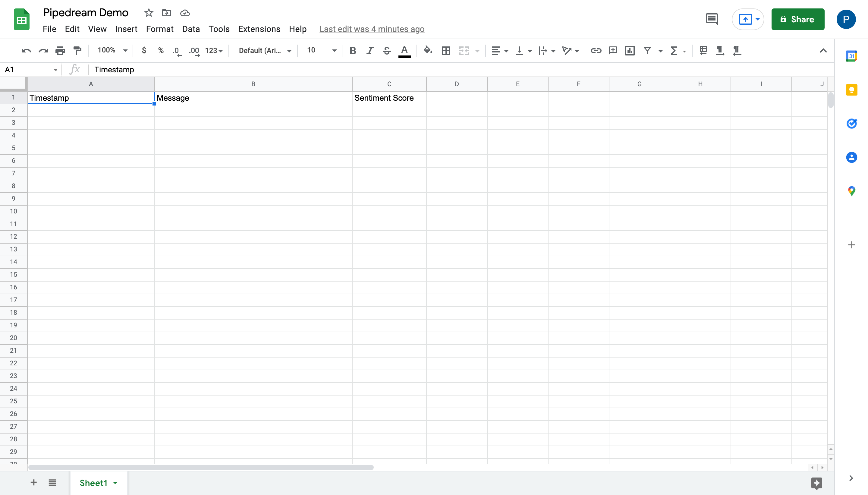This screenshot has width=868, height=495.
Task: Open Google Calendar in the side panel
Action: point(851,56)
